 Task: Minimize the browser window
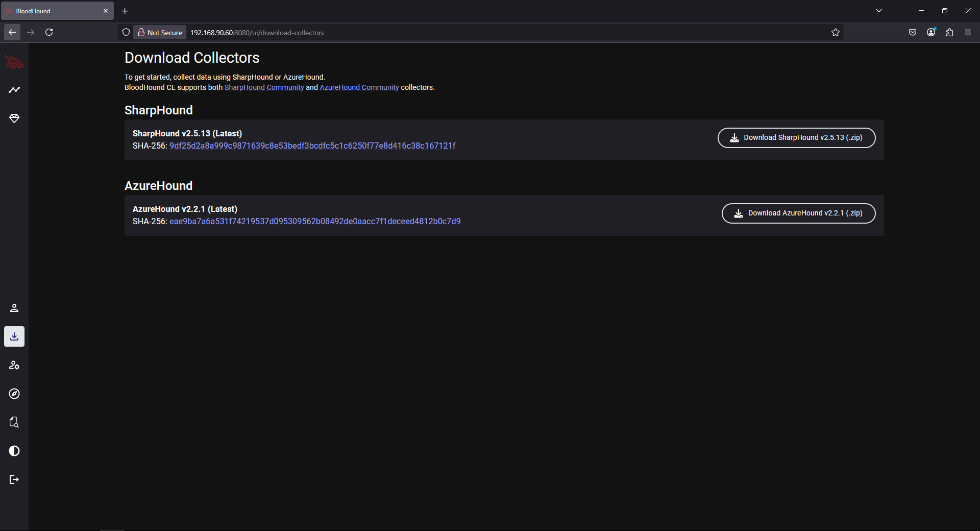[921, 11]
